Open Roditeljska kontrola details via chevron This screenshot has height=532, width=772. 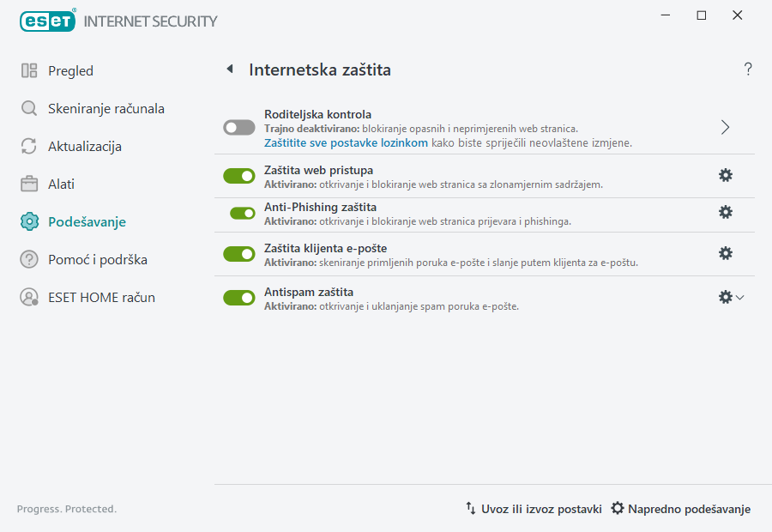[725, 127]
